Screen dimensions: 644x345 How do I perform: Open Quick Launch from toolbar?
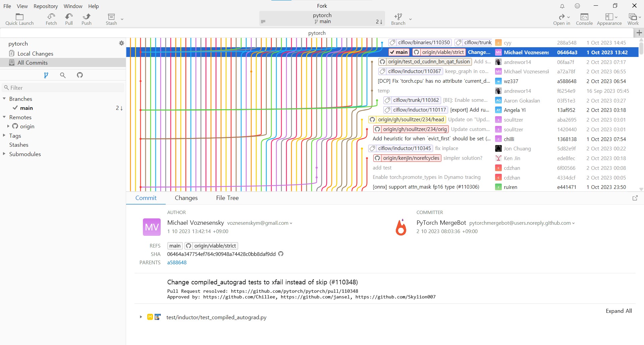click(19, 19)
